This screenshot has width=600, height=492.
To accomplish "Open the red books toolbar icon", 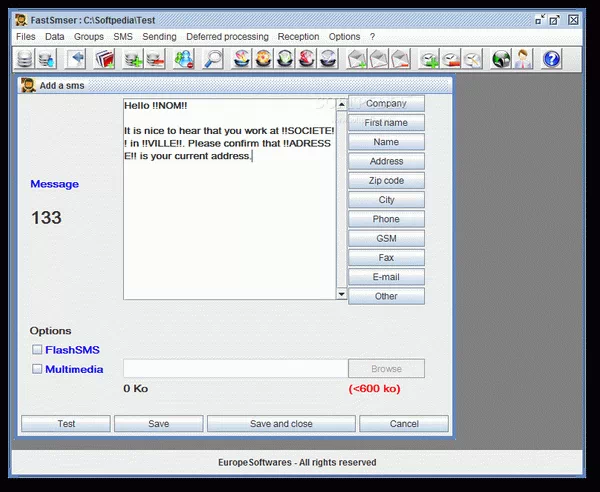I will coord(103,59).
